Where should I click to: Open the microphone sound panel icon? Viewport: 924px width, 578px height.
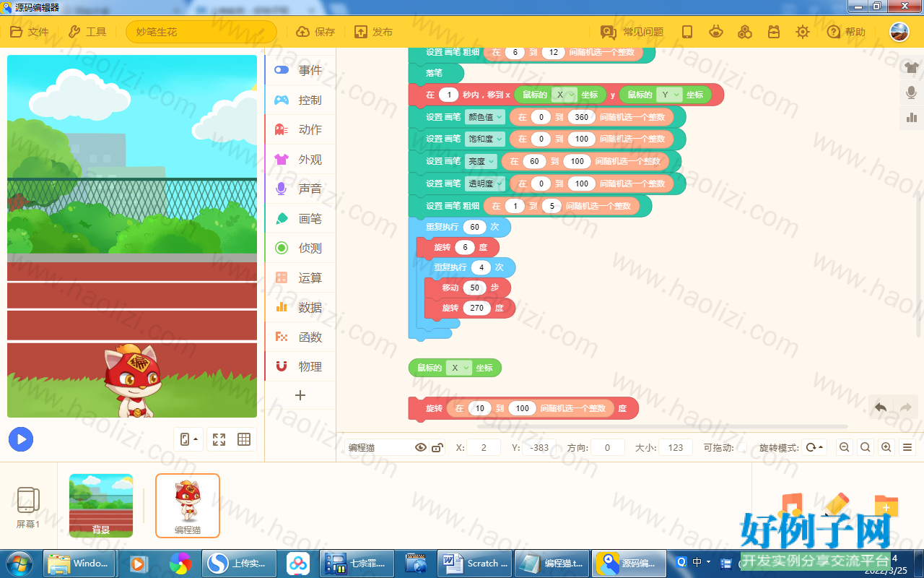tap(912, 92)
